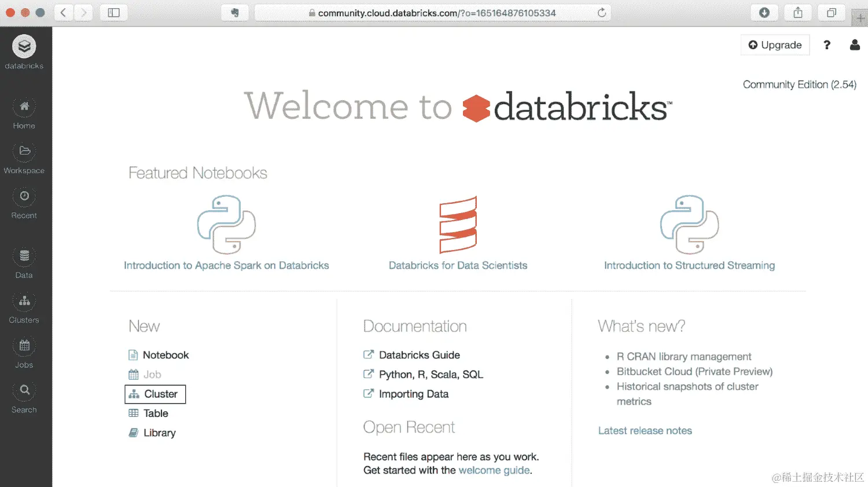This screenshot has width=868, height=487.
Task: Open Introduction to Apache Spark on Databricks
Action: point(226,265)
